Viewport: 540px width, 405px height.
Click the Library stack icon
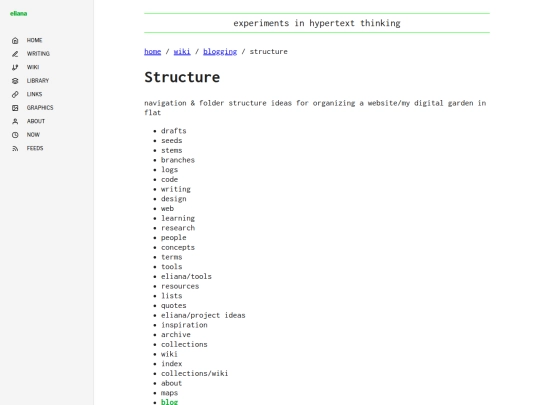(15, 81)
